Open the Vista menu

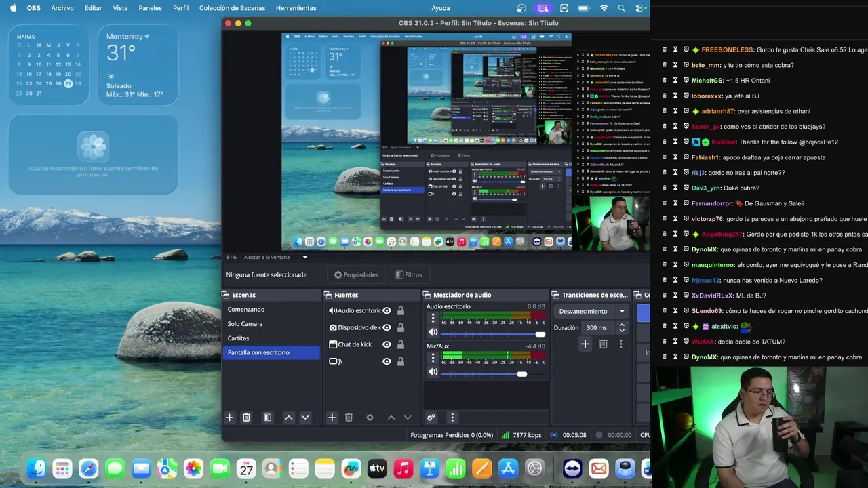(x=120, y=8)
